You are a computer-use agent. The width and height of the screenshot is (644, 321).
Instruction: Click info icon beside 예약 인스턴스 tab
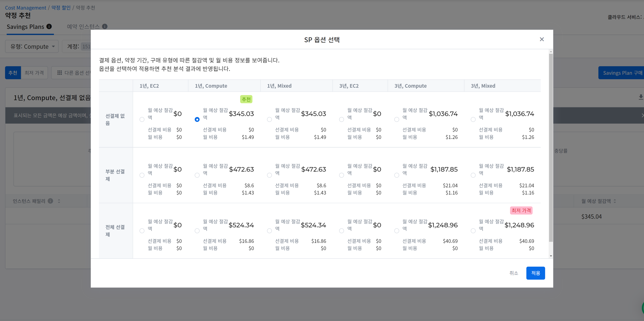(105, 26)
